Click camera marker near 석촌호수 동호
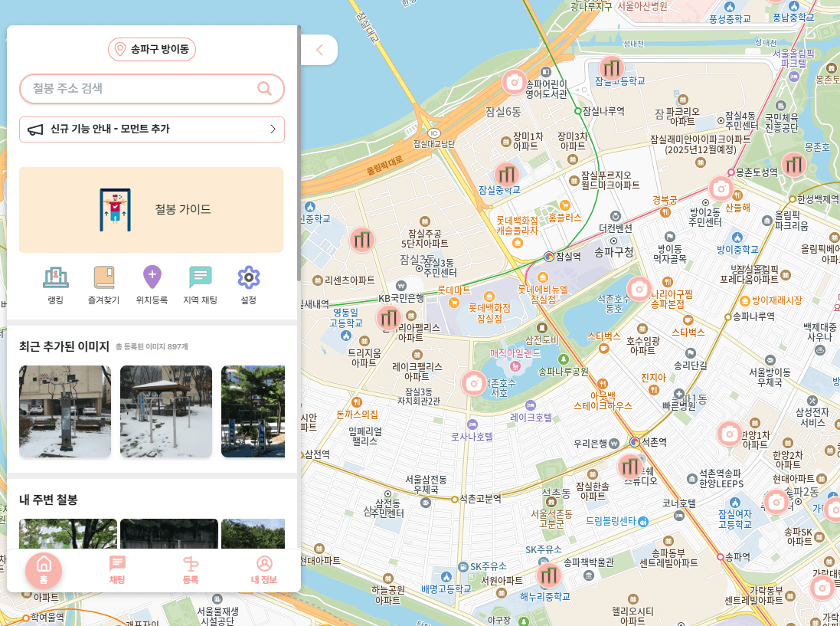This screenshot has height=626, width=840. (639, 289)
